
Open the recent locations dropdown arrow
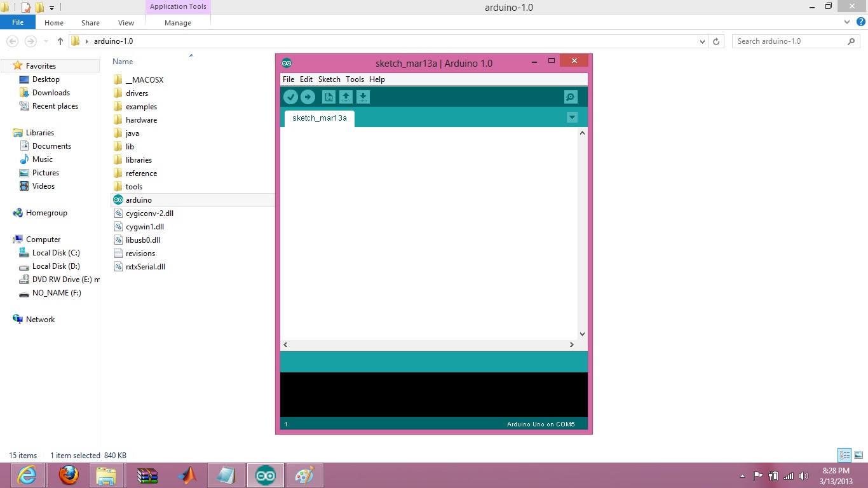point(46,42)
